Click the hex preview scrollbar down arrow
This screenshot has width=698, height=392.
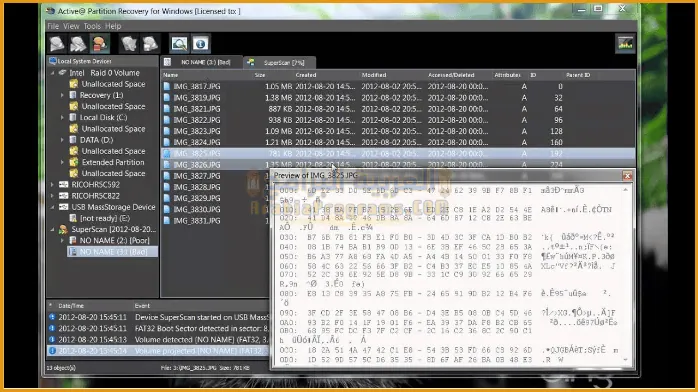click(625, 360)
